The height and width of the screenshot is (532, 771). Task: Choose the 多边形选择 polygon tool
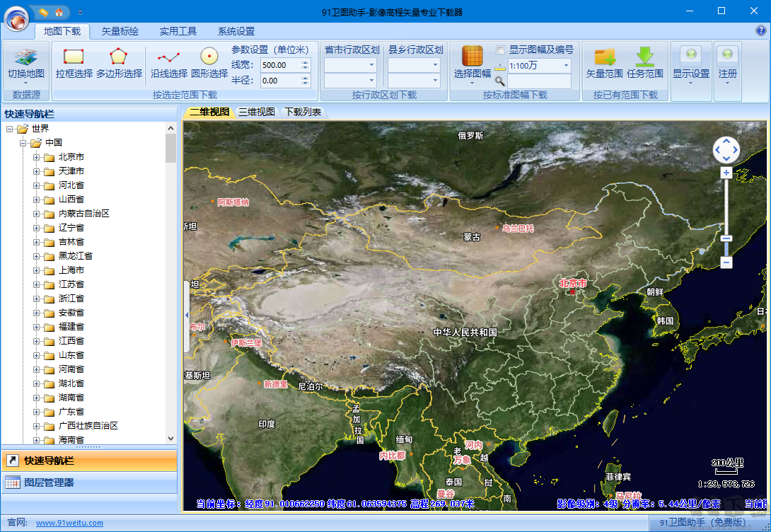pyautogui.click(x=119, y=57)
